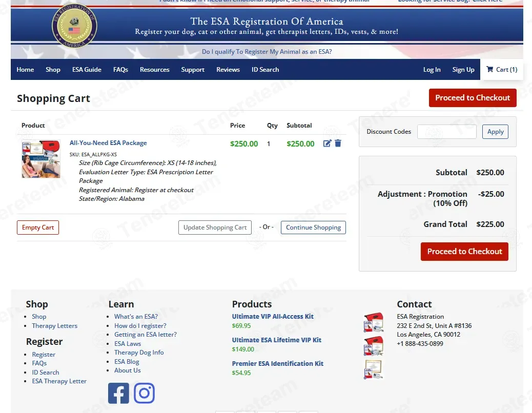Open Therapy Letters footer link
Image resolution: width=532 pixels, height=413 pixels.
(55, 325)
